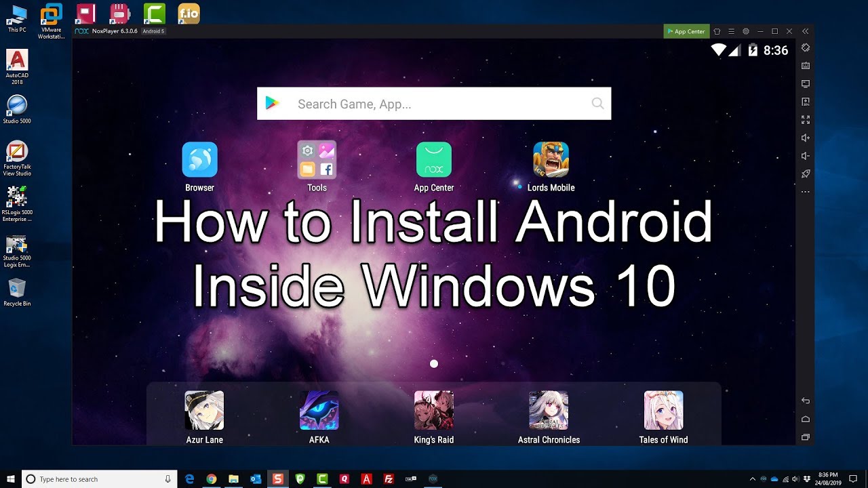Click the Type here to search box

(x=100, y=479)
